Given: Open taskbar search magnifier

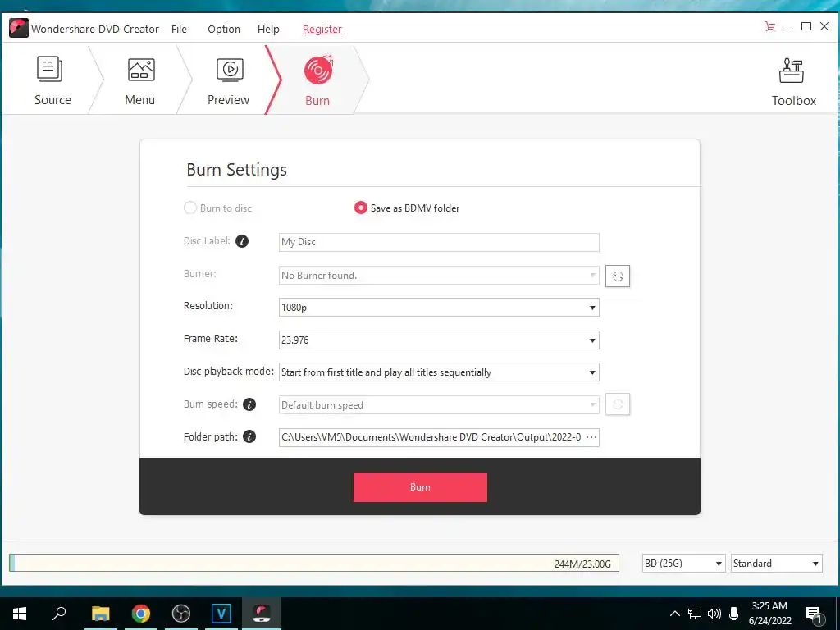Looking at the screenshot, I should 59,614.
